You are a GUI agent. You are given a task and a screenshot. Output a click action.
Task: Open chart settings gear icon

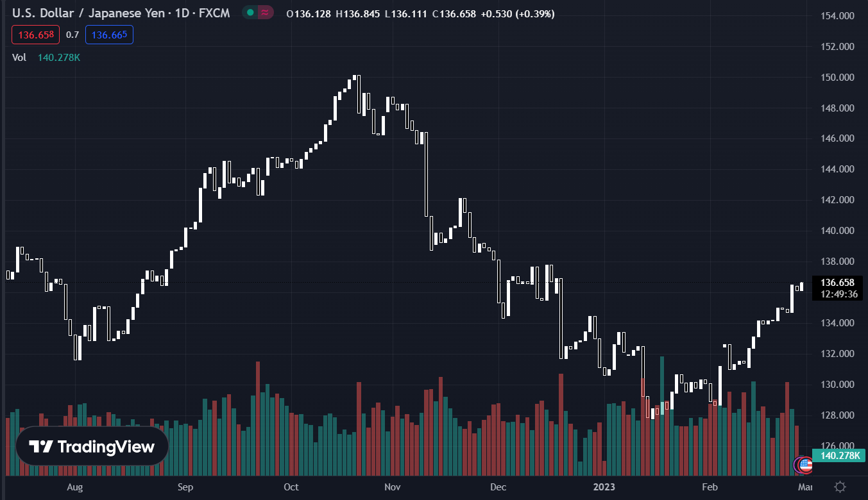[x=840, y=487]
